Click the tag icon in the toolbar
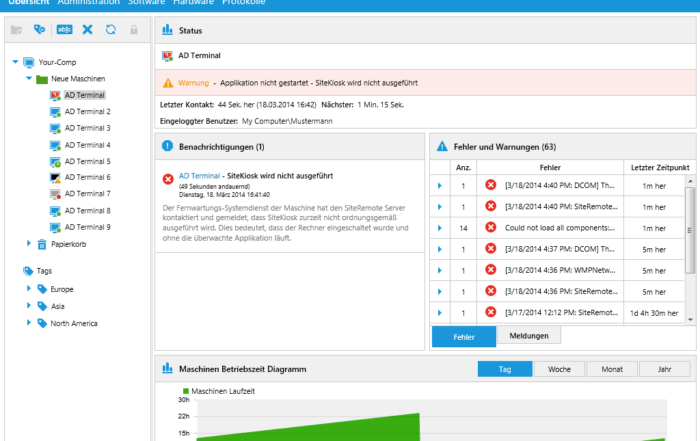700x441 pixels. pos(39,30)
